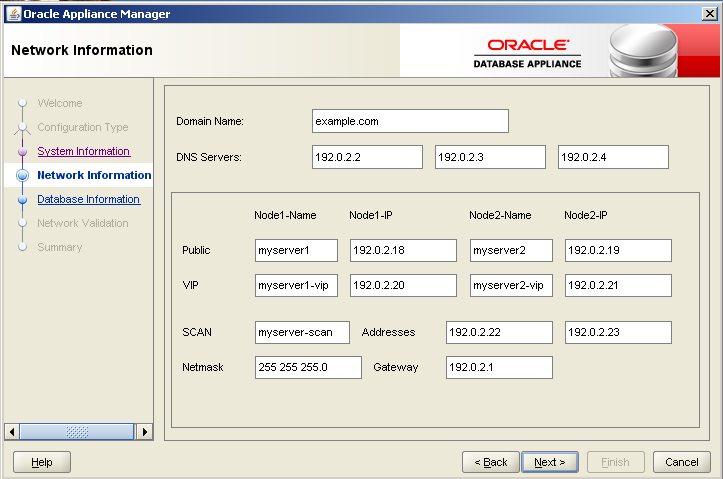Go to the previous page with Back
The height and width of the screenshot is (479, 723).
click(491, 462)
